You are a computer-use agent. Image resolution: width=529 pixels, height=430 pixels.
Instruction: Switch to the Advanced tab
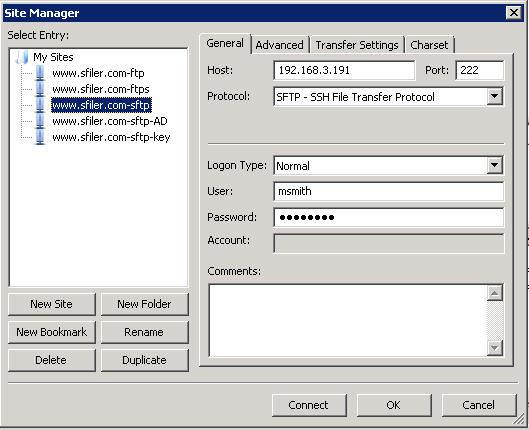pyautogui.click(x=279, y=45)
